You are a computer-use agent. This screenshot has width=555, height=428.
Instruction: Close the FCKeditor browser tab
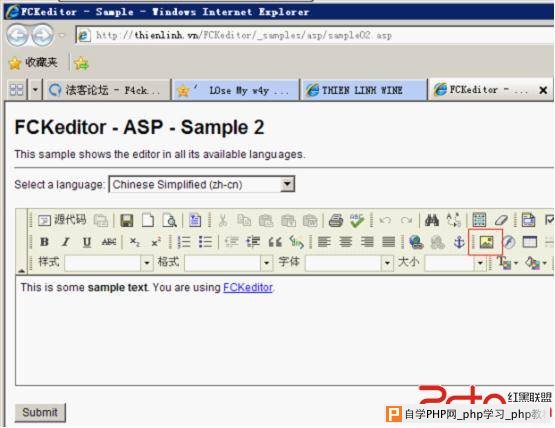coord(543,90)
